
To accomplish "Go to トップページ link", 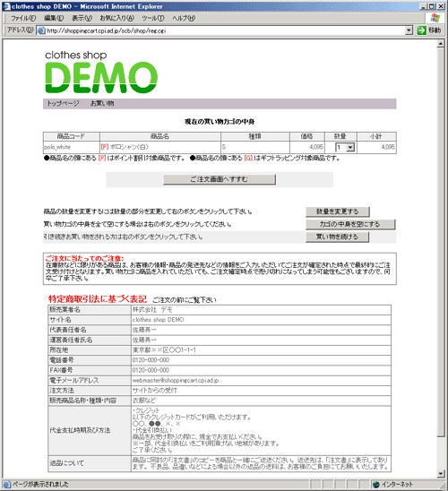I will [63, 103].
